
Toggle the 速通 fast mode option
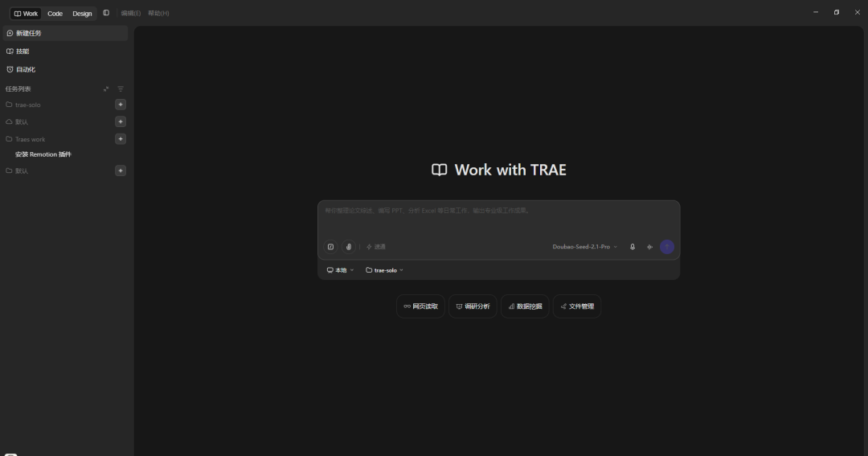(x=376, y=247)
